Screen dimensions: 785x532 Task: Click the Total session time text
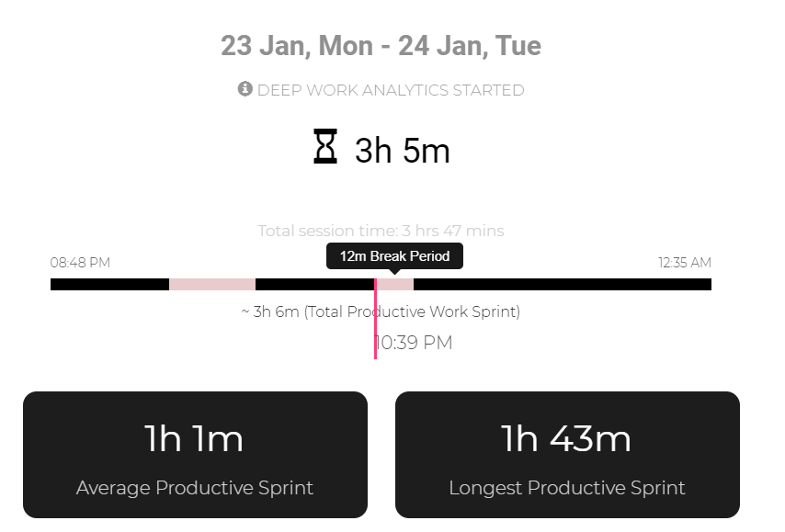point(381,231)
